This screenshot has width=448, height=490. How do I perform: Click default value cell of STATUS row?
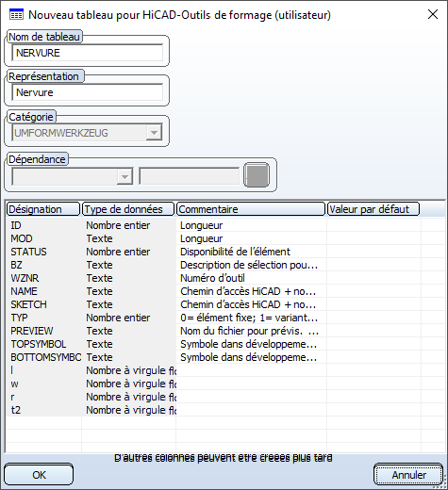373,252
